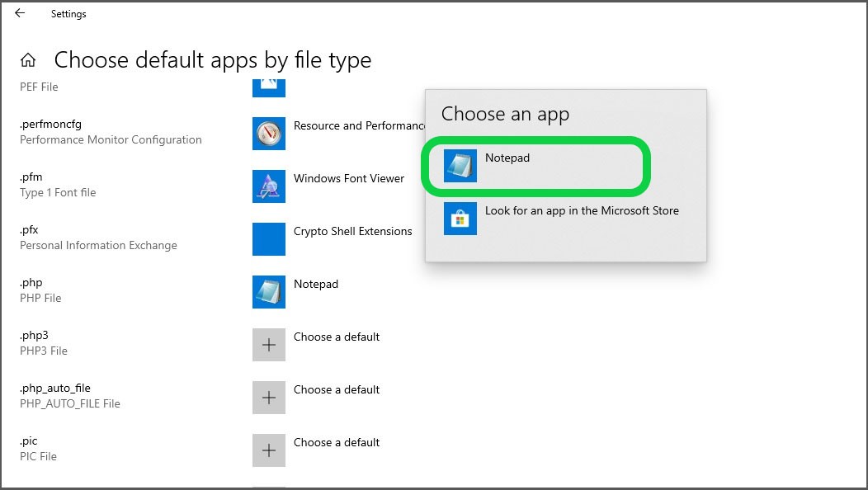Click the back arrow in Settings
868x490 pixels.
click(x=20, y=13)
